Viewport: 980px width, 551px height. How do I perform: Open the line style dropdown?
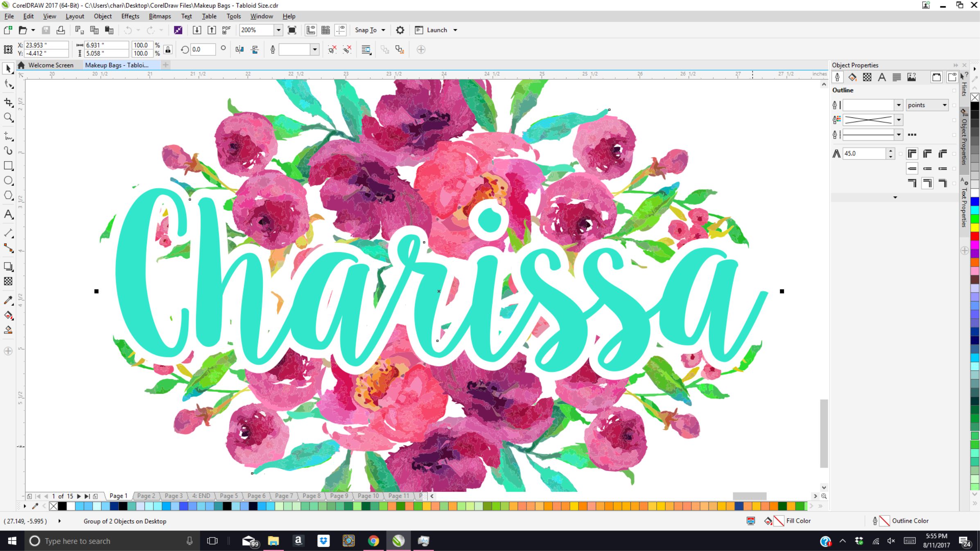coord(899,135)
